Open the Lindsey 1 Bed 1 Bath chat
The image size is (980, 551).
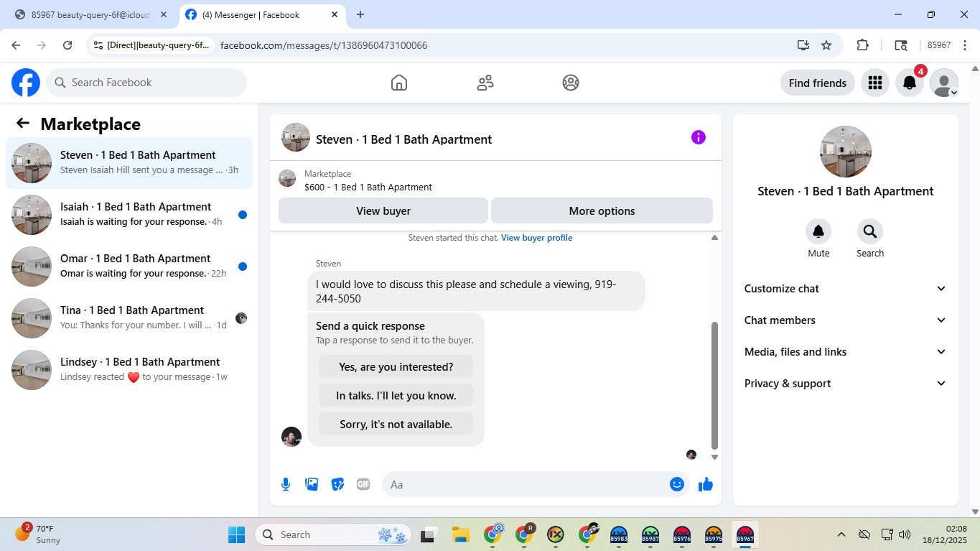[x=129, y=370]
